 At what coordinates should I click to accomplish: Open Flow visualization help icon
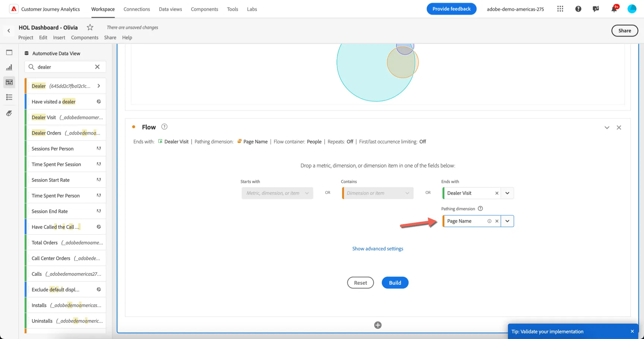[x=164, y=127]
